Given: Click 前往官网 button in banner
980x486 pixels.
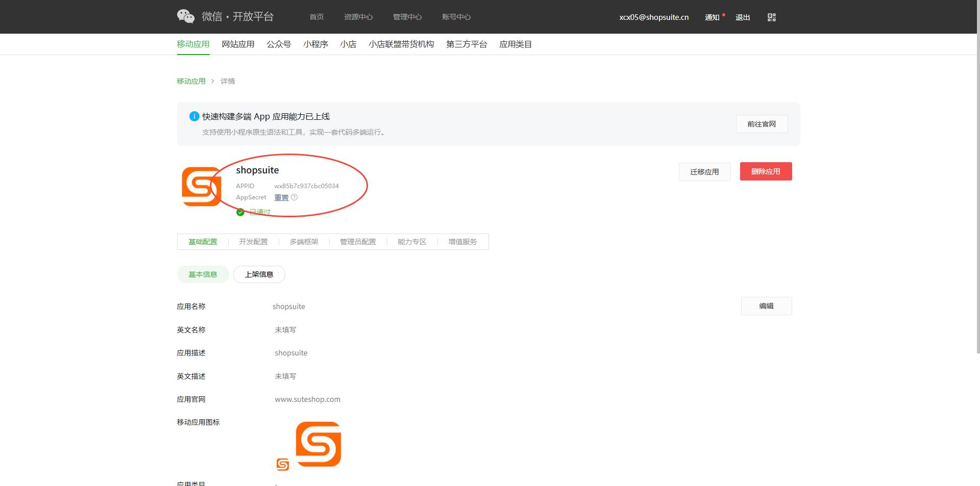Looking at the screenshot, I should coord(762,124).
